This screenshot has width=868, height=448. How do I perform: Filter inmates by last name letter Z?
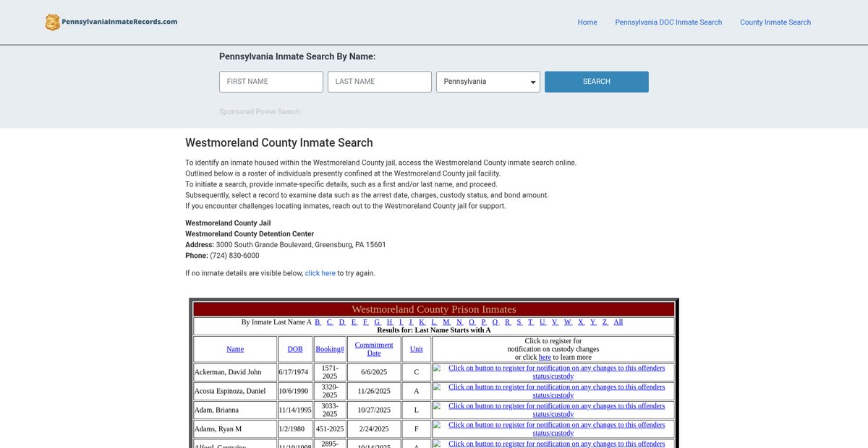click(x=605, y=322)
